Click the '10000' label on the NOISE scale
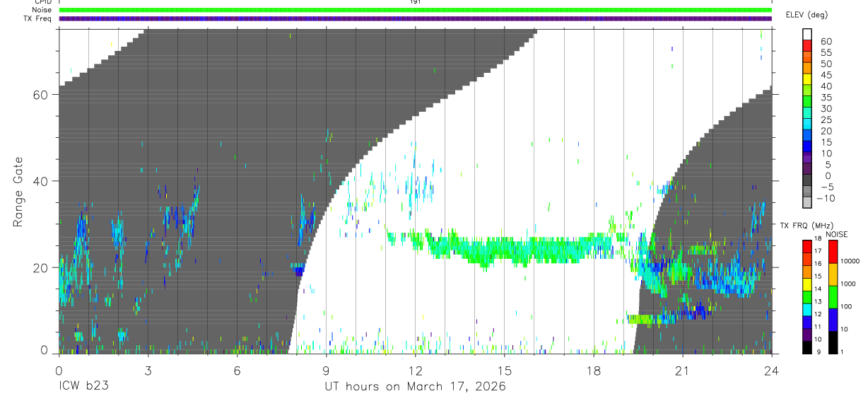The width and height of the screenshot is (868, 401). click(850, 261)
